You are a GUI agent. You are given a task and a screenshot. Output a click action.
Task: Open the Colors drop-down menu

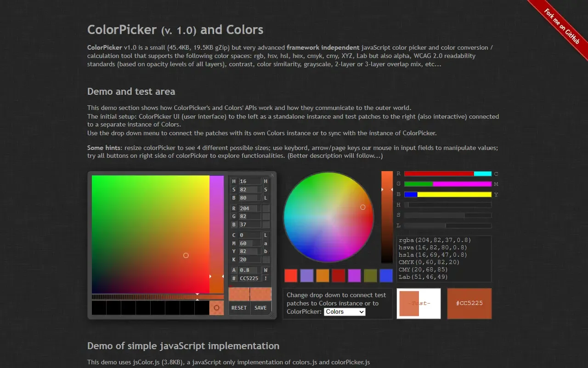click(345, 312)
